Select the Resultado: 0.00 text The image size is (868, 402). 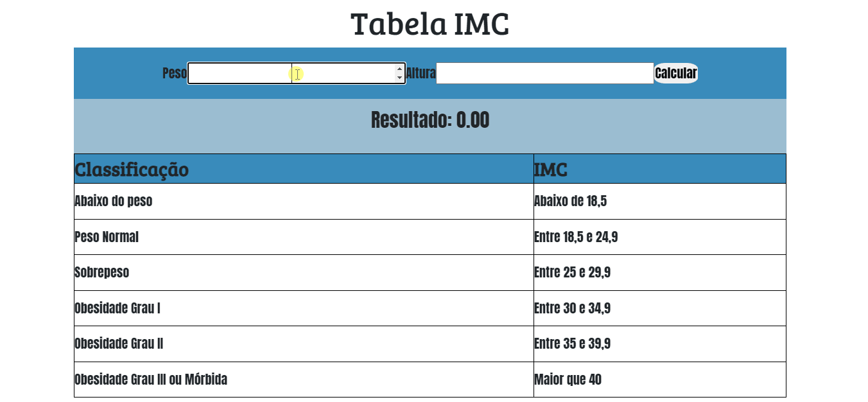pyautogui.click(x=430, y=120)
